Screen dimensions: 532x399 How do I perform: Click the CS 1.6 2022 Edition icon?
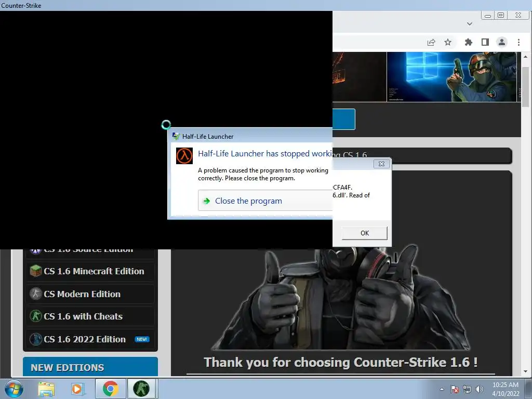tap(36, 339)
